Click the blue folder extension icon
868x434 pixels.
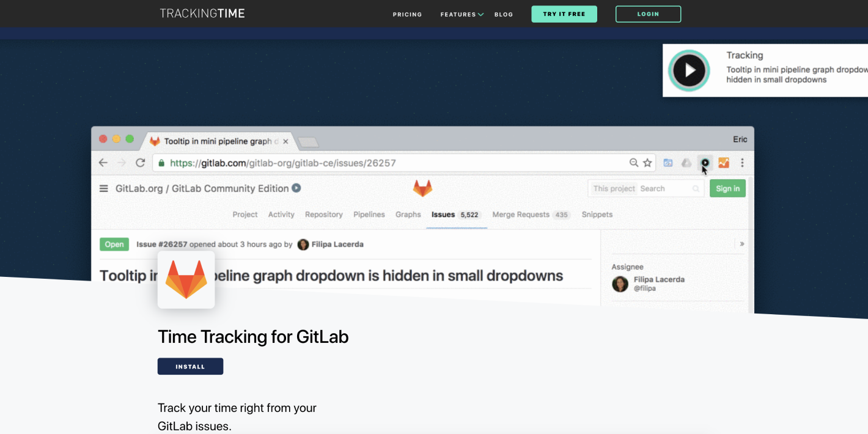pos(668,163)
